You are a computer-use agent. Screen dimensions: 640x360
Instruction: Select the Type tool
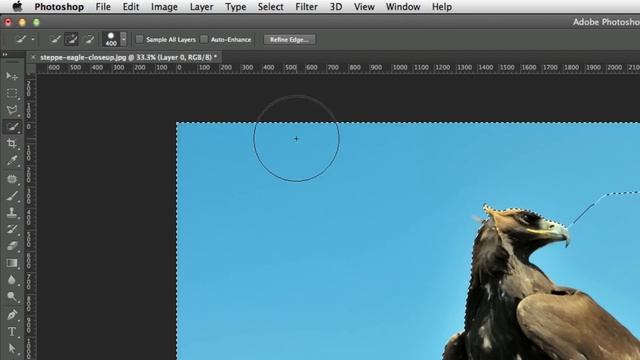click(x=12, y=331)
